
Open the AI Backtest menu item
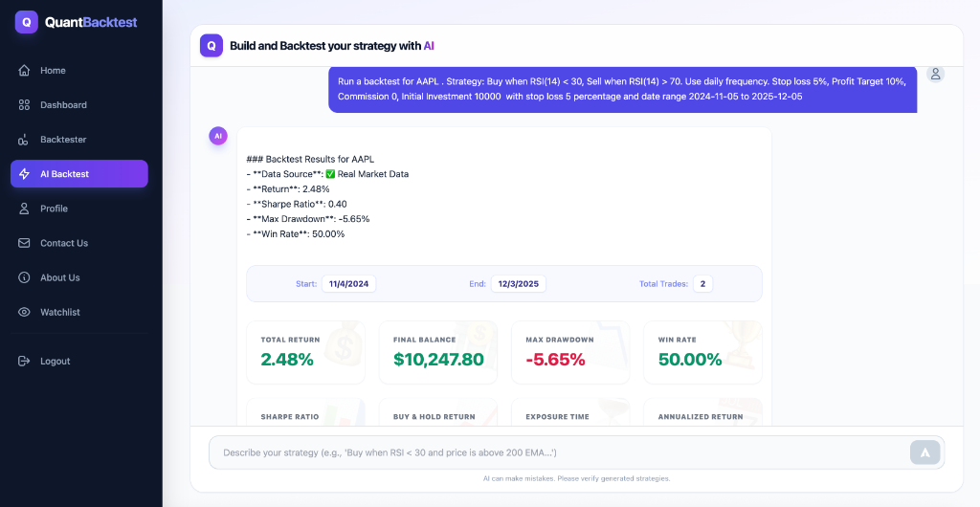tap(79, 174)
